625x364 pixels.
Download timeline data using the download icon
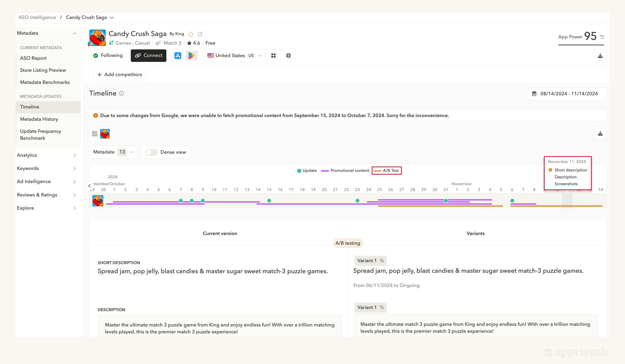[x=600, y=133]
